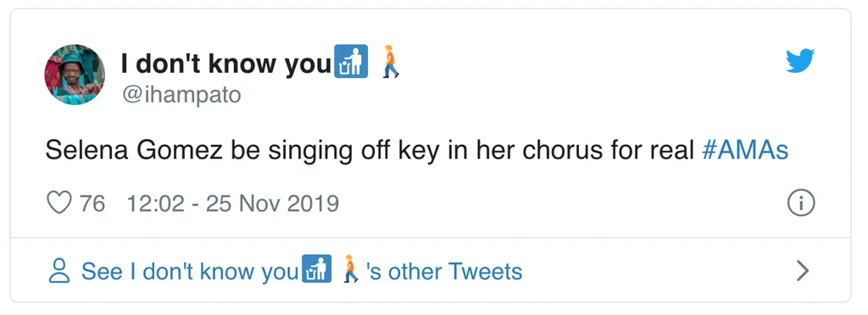The height and width of the screenshot is (315, 868).
Task: Open the 12:02 - 25 Nov 2019 timestamp
Action: [232, 203]
